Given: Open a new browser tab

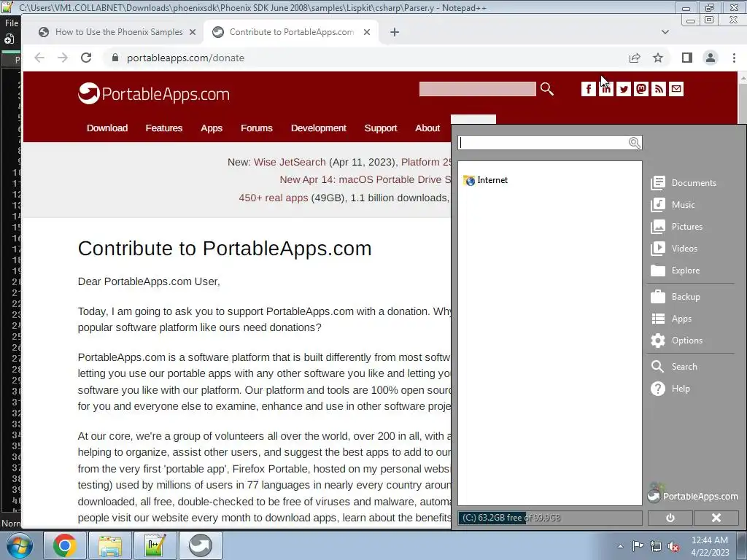Looking at the screenshot, I should pos(395,32).
